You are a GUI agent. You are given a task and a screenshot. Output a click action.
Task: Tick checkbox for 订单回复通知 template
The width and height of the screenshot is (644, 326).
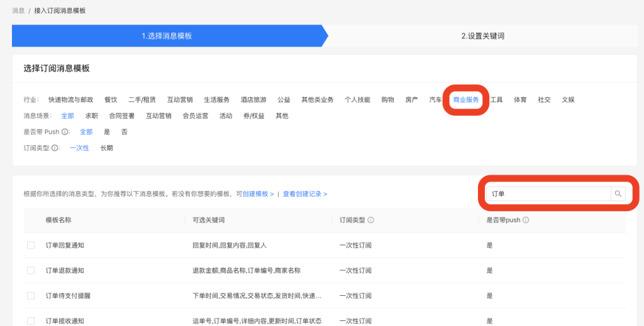[x=31, y=245]
